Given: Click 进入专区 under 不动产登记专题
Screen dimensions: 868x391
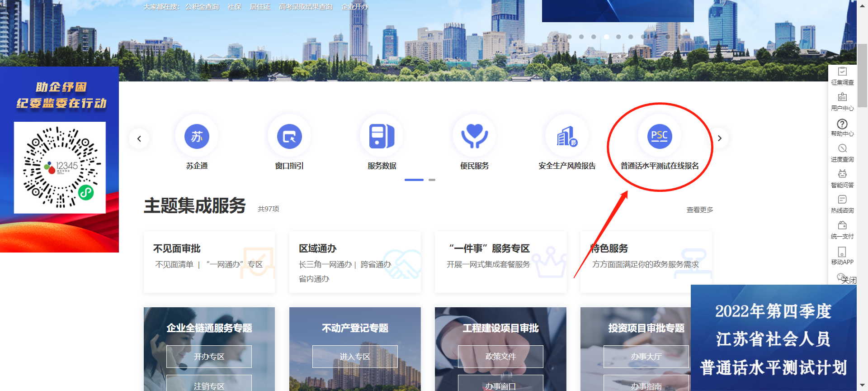Looking at the screenshot, I should (355, 357).
